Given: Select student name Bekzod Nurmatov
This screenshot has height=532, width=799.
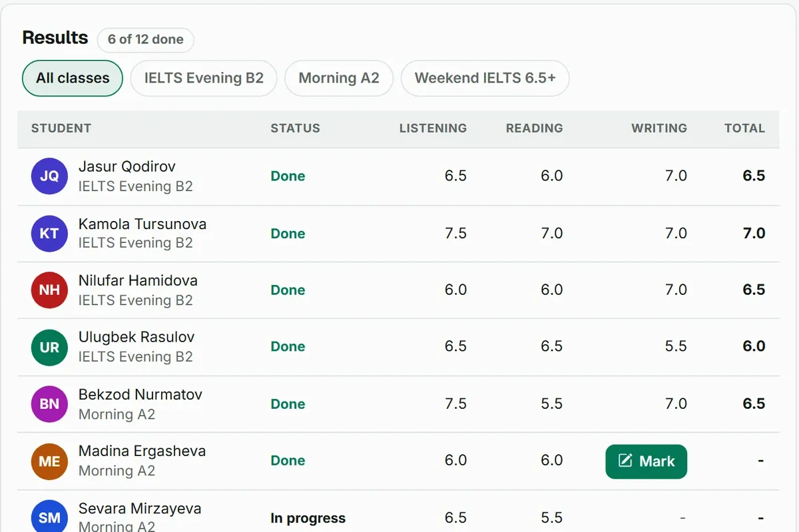Looking at the screenshot, I should [x=140, y=394].
